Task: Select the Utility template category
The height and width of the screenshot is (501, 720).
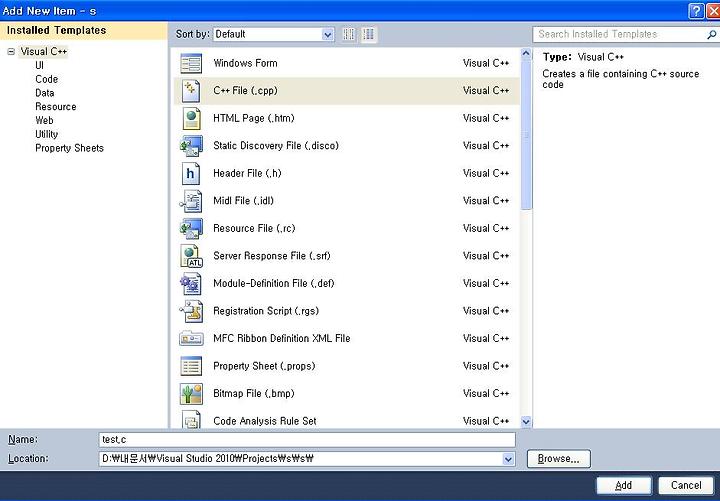Action: click(46, 135)
